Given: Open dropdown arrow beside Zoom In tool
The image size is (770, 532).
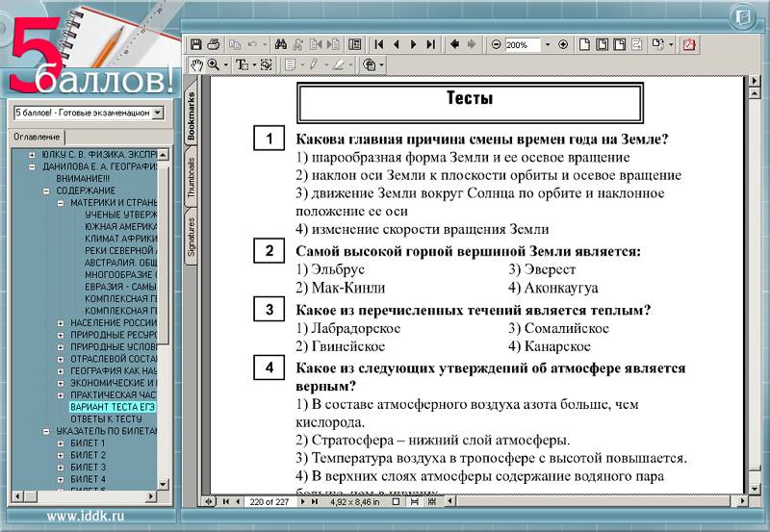Looking at the screenshot, I should pyautogui.click(x=226, y=64).
